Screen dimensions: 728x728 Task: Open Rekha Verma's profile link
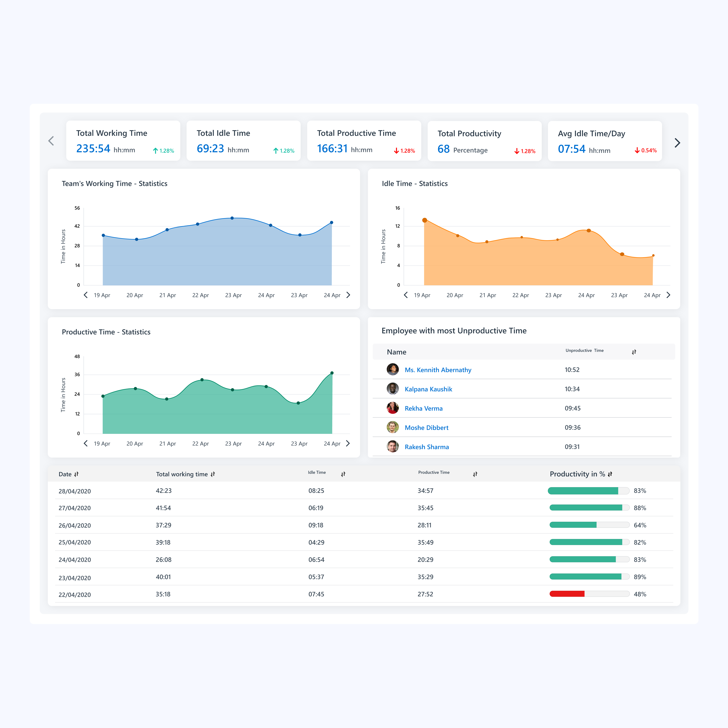coord(424,408)
